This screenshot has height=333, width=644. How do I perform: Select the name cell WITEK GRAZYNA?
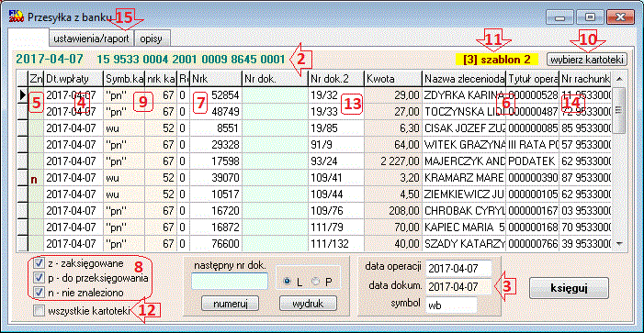coord(464,145)
